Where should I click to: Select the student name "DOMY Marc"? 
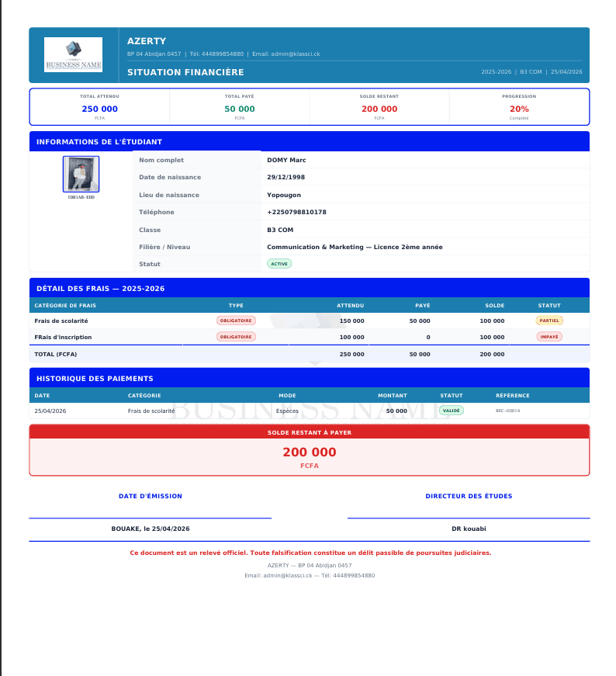[x=286, y=160]
